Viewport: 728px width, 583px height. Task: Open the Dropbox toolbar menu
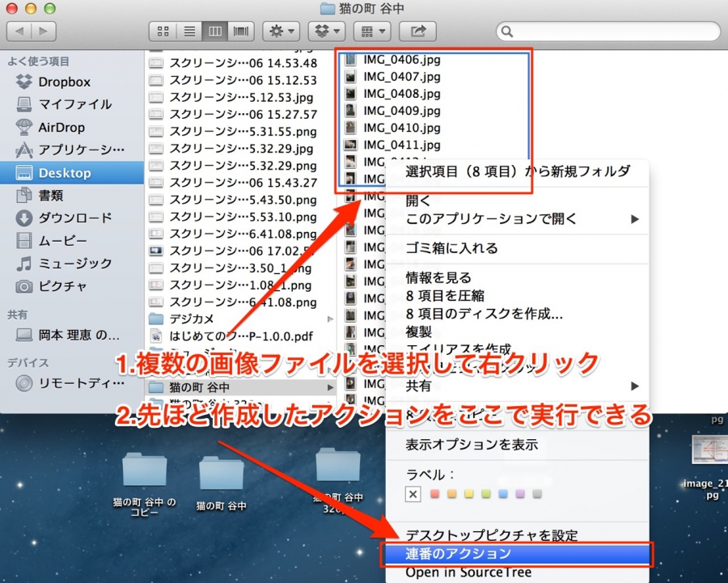(x=327, y=32)
